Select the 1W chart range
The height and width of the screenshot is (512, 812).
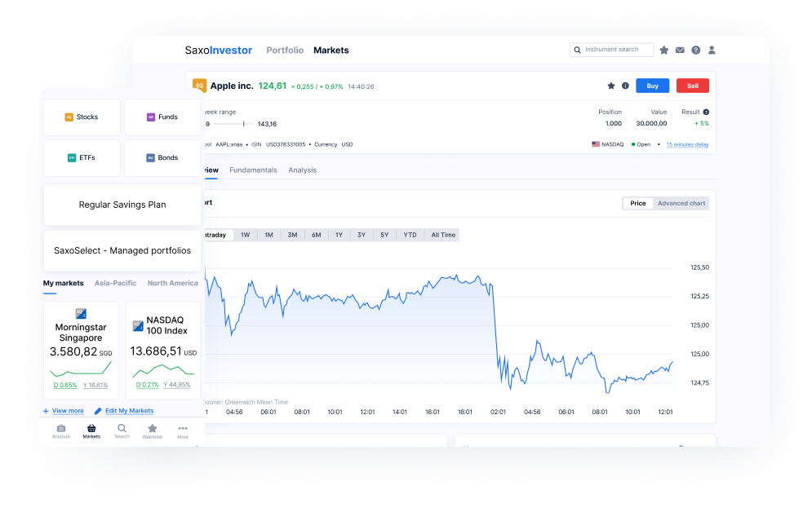click(x=245, y=235)
